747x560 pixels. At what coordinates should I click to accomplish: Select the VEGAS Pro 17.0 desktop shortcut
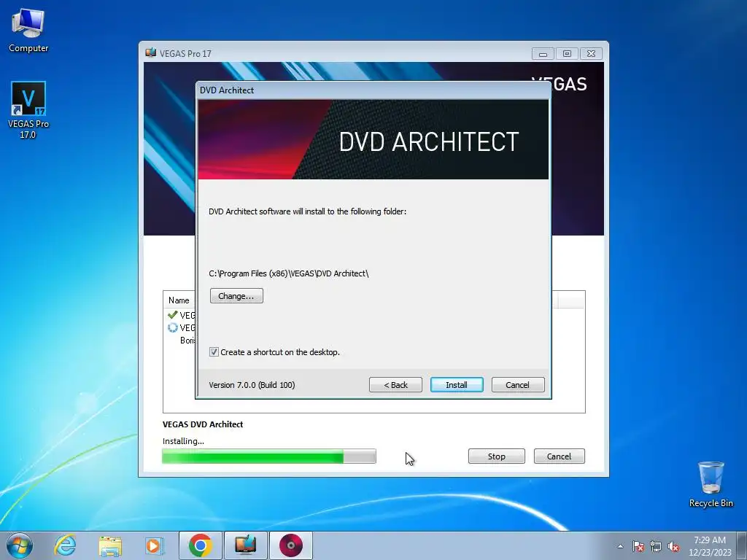coord(28,110)
